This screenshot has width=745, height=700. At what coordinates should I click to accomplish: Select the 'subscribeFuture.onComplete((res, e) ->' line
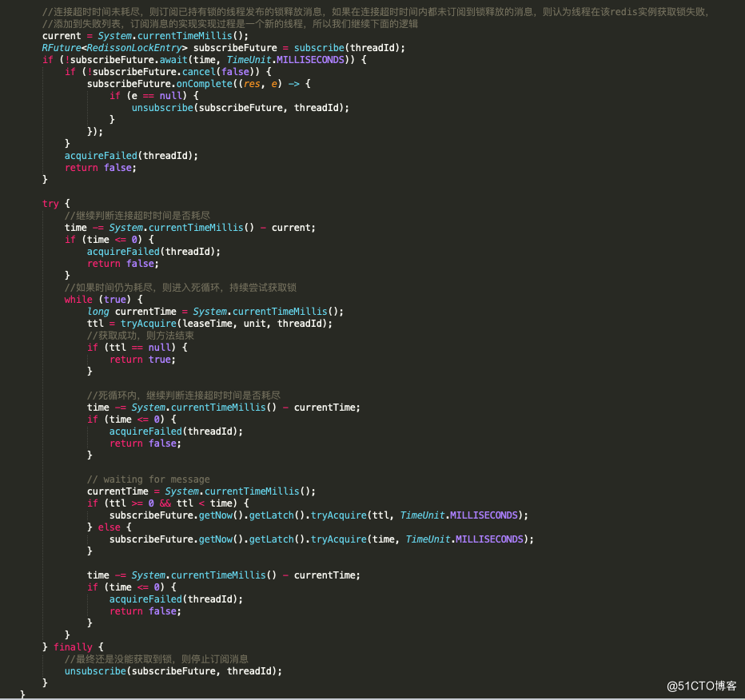pos(198,84)
